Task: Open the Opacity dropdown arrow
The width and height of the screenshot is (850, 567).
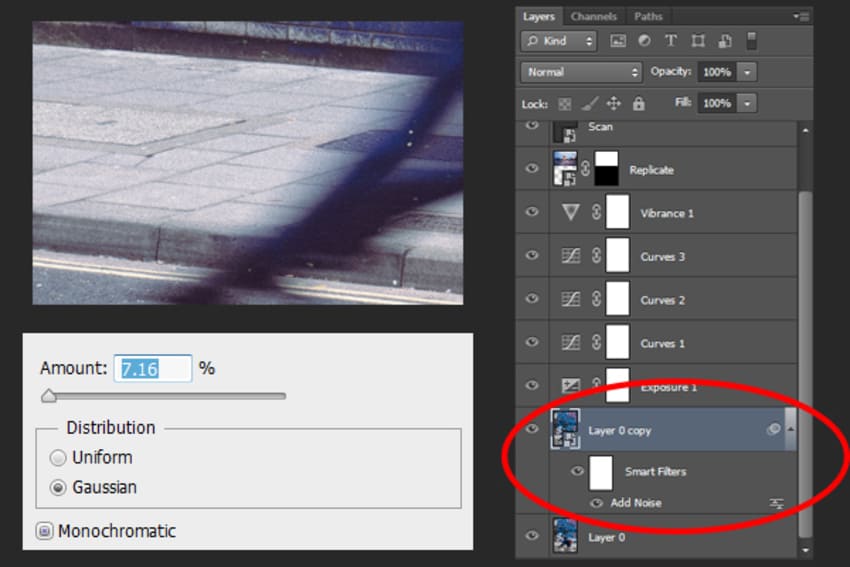Action: point(747,72)
